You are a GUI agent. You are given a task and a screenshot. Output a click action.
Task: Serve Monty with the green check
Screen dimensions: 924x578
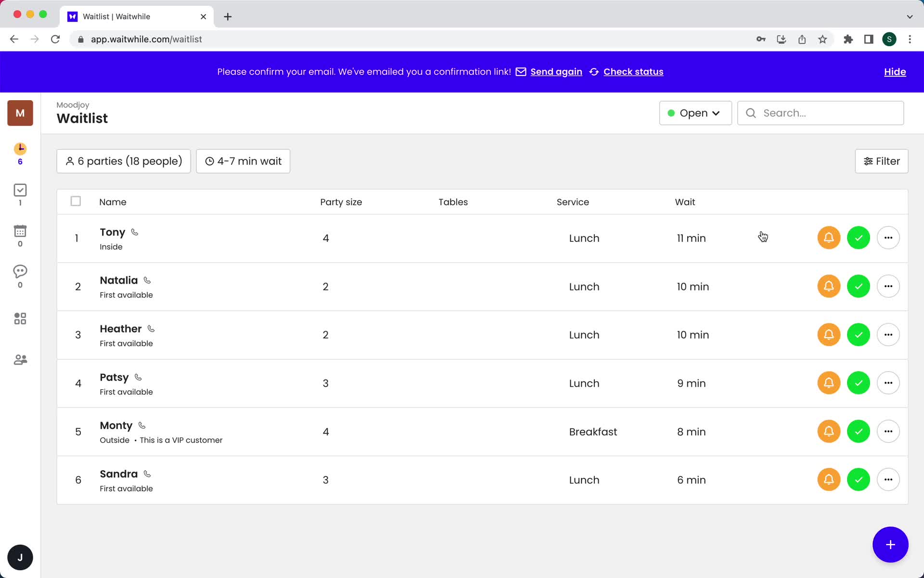(859, 432)
